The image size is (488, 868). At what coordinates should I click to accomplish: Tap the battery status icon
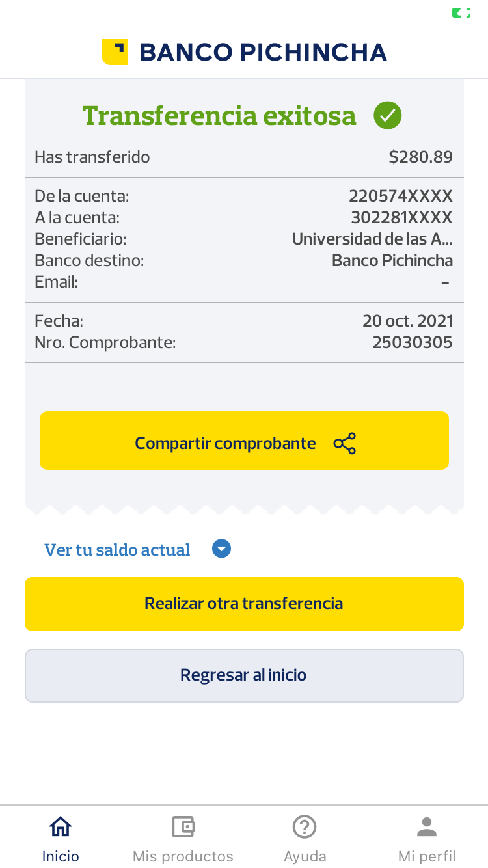point(461,13)
